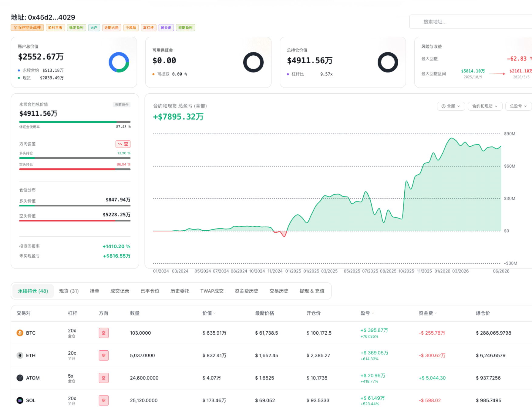Click the ETH entry price $ 2,385.27
Viewport: 532px width, 407px height.
point(318,355)
